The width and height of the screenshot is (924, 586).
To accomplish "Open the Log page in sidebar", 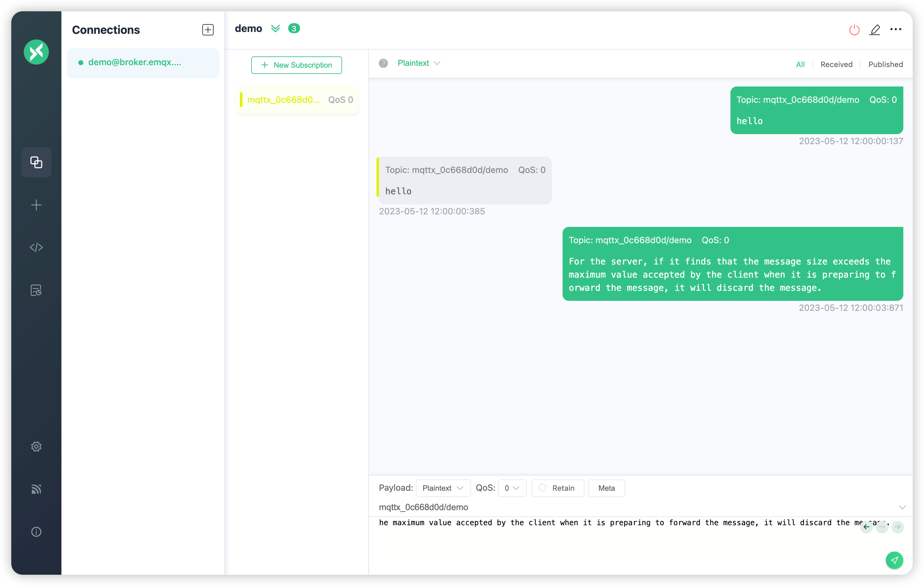I will point(36,290).
